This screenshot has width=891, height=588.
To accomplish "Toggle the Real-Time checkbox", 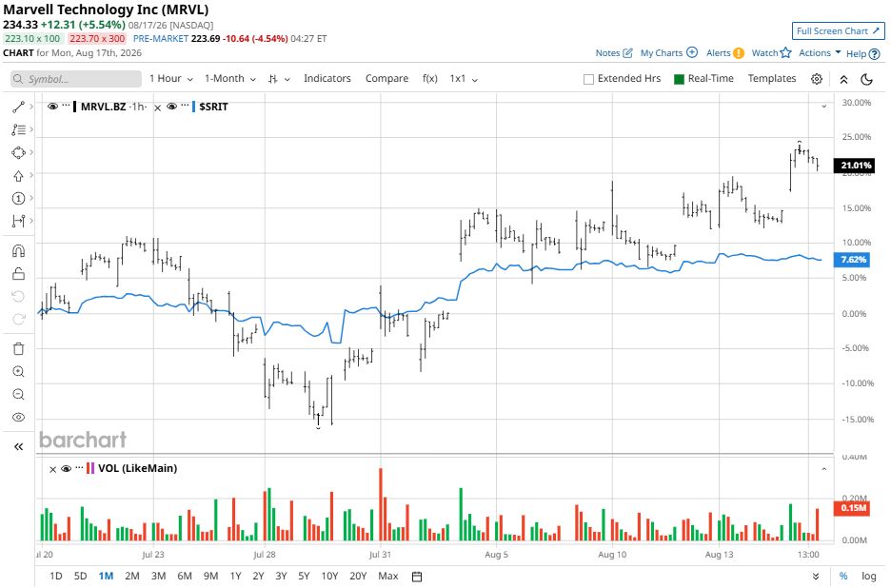I will (679, 79).
